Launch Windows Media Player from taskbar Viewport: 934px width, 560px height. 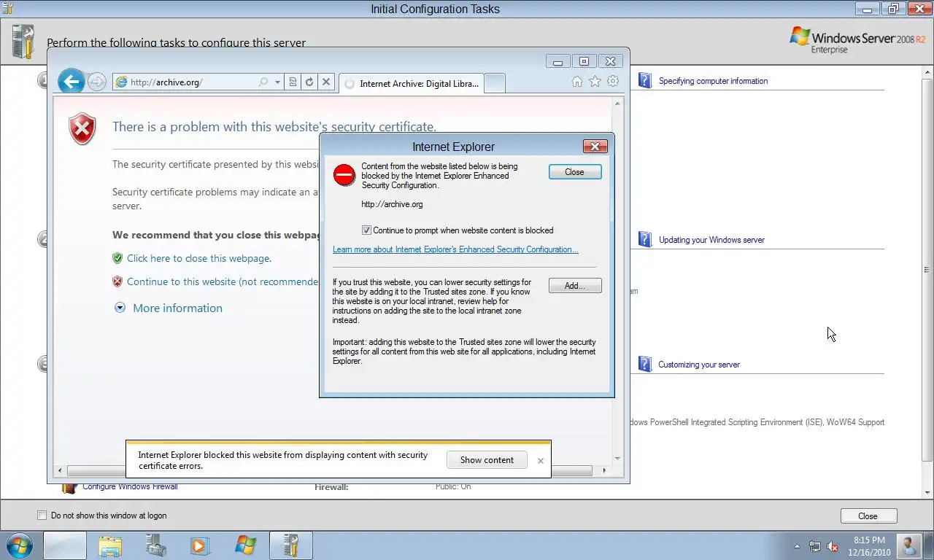pos(200,545)
